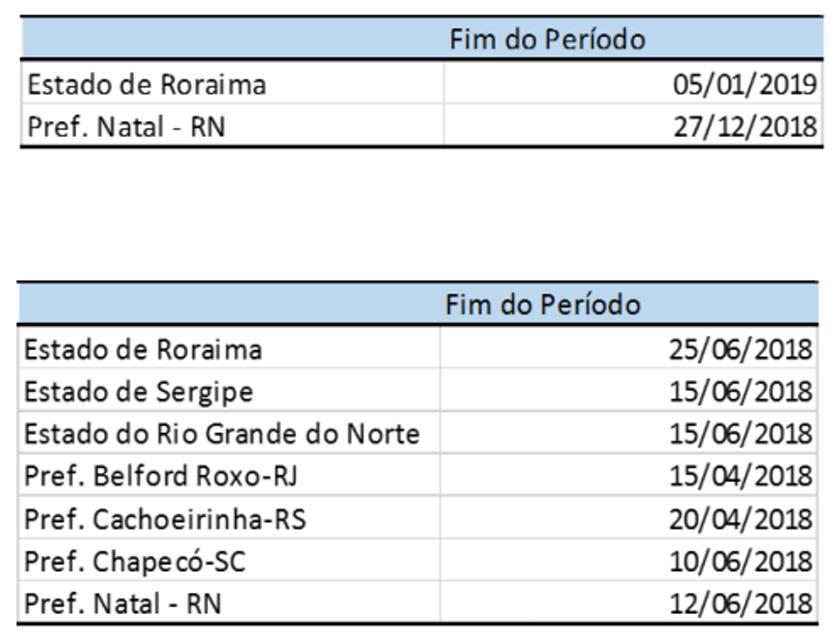The width and height of the screenshot is (840, 637).
Task: Click the date 05/01/2019
Action: (745, 84)
